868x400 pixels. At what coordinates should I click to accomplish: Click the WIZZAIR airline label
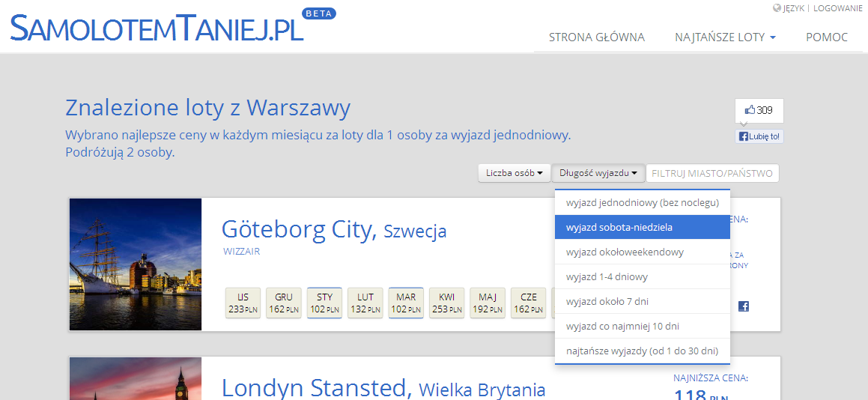point(241,252)
